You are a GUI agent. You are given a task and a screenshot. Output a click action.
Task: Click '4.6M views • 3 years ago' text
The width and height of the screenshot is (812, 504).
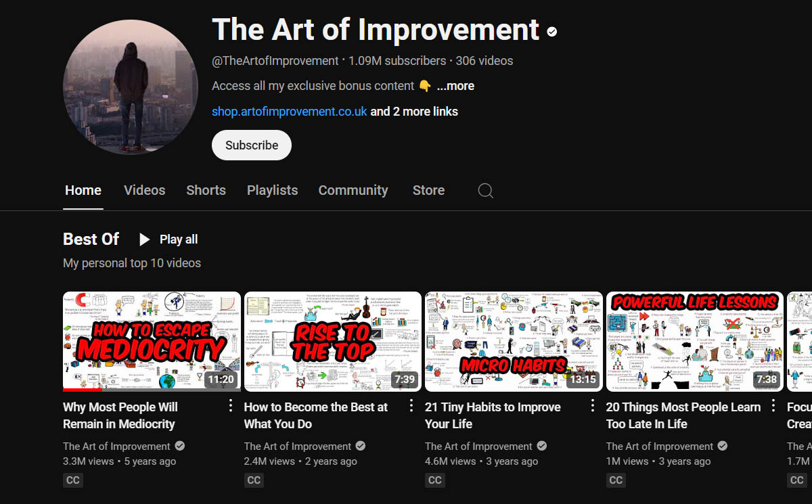(x=481, y=461)
